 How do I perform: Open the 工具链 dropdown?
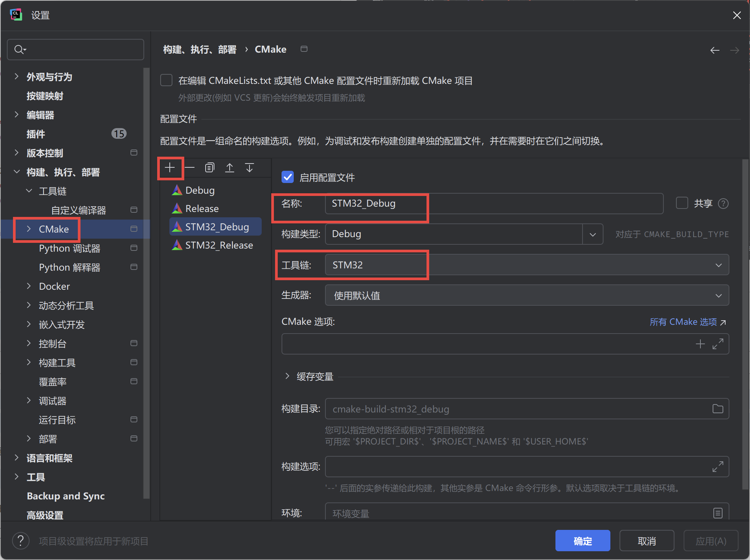(x=719, y=265)
